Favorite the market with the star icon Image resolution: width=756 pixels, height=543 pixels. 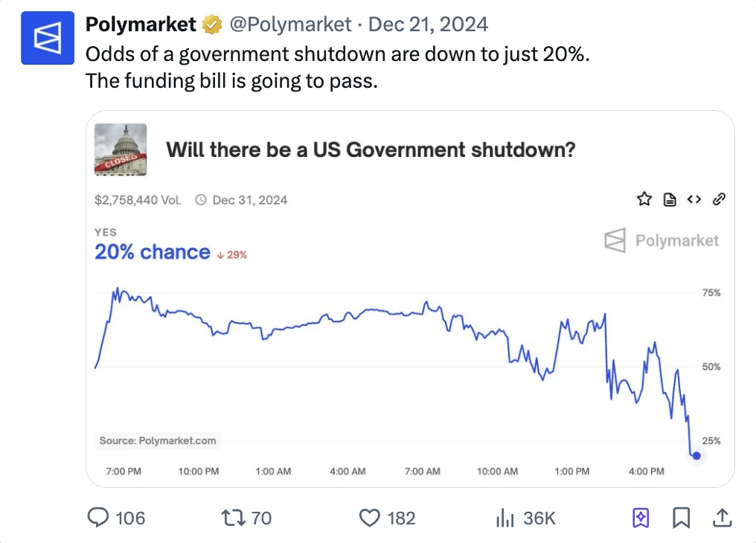click(x=644, y=199)
